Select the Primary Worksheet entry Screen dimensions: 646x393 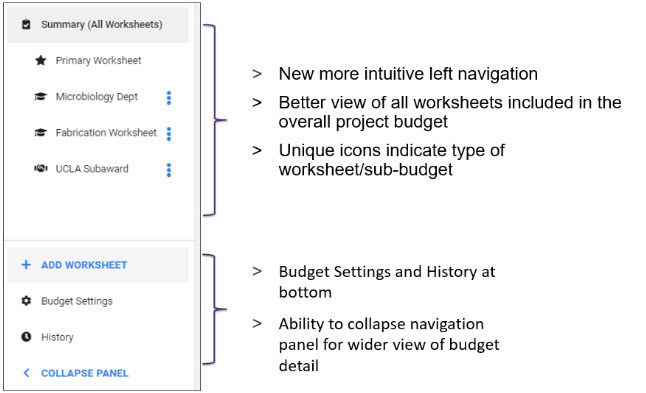98,61
